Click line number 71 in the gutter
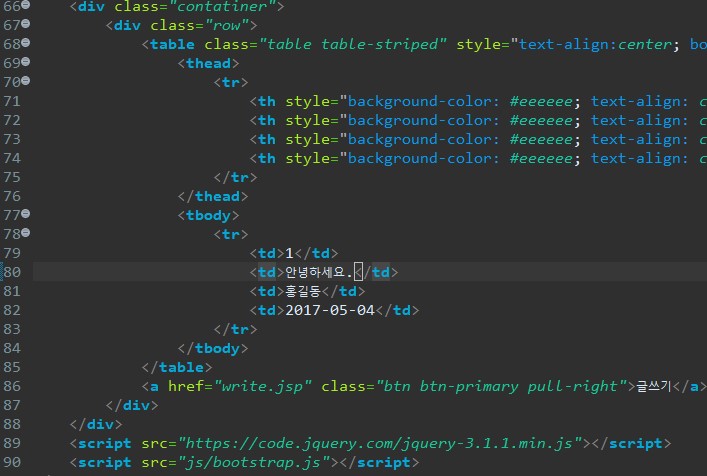This screenshot has height=476, width=707. tap(12, 101)
